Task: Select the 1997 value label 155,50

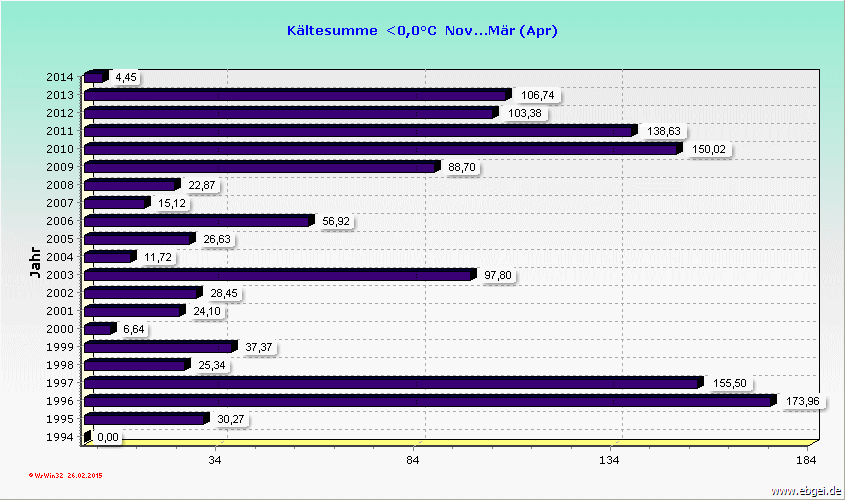Action: pos(730,383)
